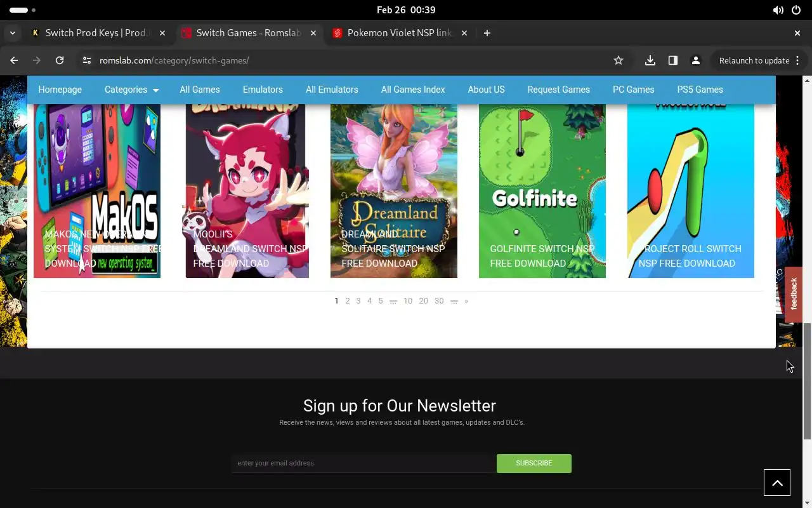Open the All Emulators menu item
The width and height of the screenshot is (812, 508).
pyautogui.click(x=332, y=90)
